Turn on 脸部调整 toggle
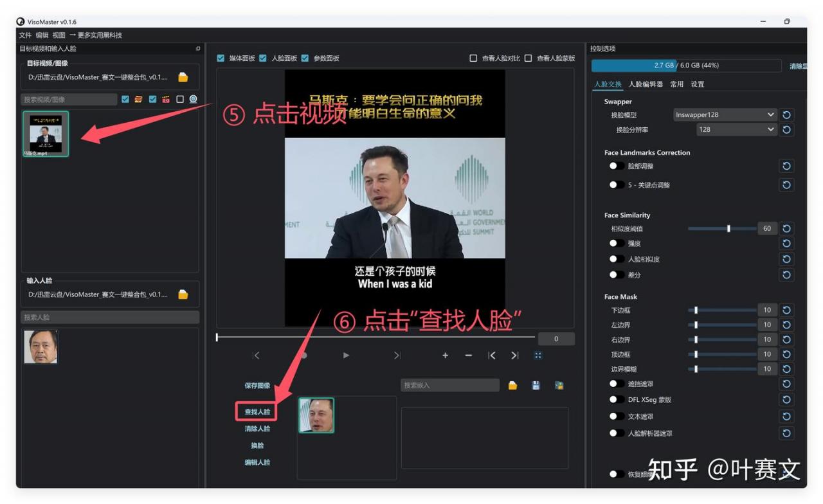Viewport: 823px width, 504px height. click(617, 166)
